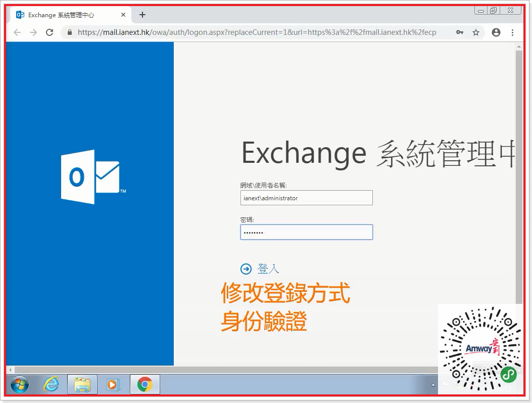Click the Outlook logo on blue panel
532x403 pixels.
tap(93, 177)
